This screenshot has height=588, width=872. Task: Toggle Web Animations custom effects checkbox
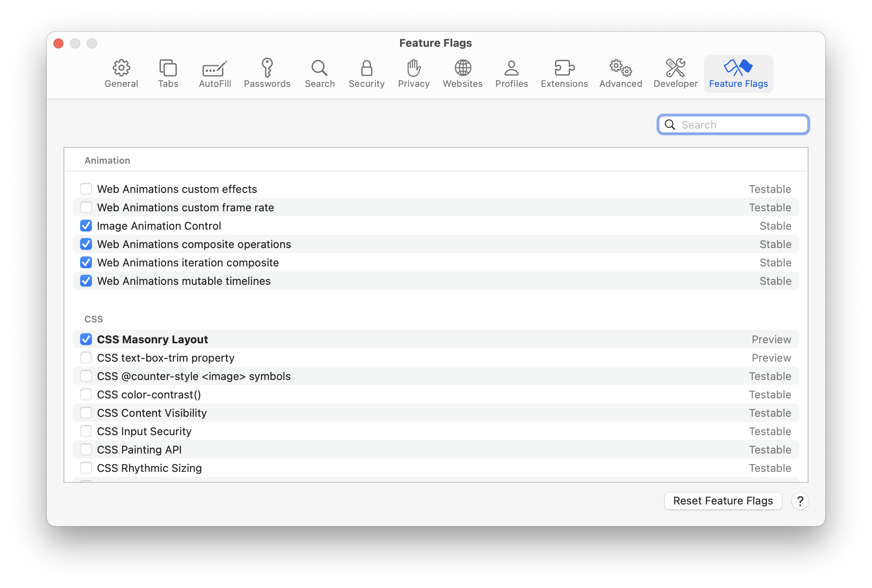point(86,189)
